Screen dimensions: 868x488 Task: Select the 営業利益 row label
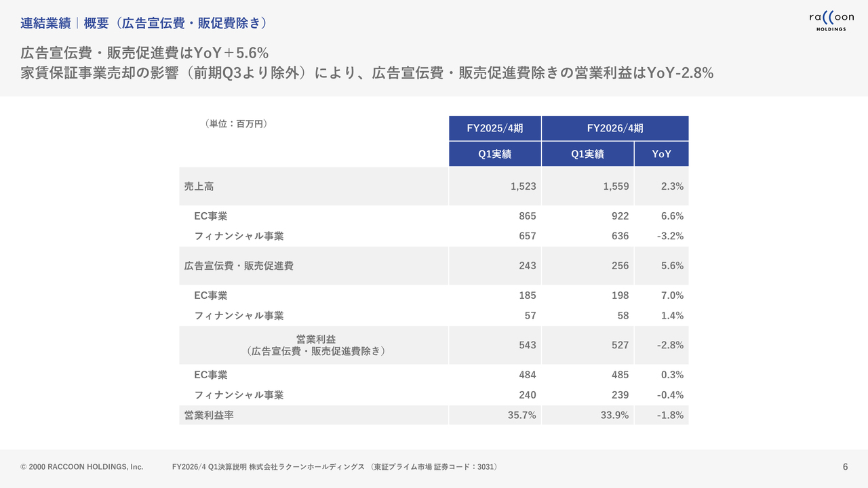coord(316,338)
